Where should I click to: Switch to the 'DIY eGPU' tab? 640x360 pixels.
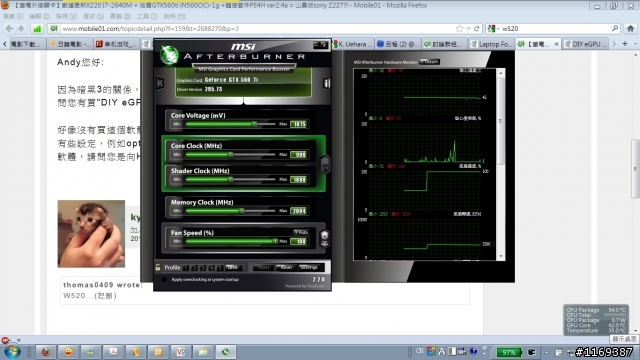tap(584, 44)
